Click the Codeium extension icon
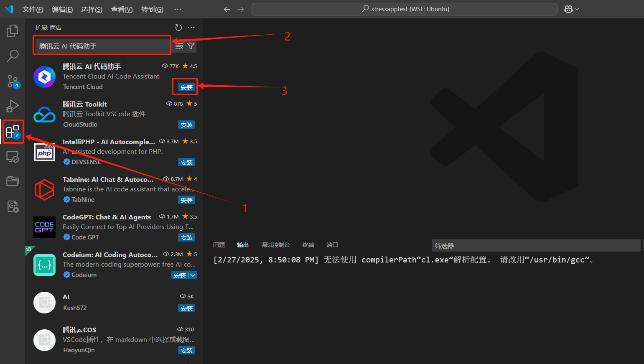644x364 pixels. [x=45, y=265]
